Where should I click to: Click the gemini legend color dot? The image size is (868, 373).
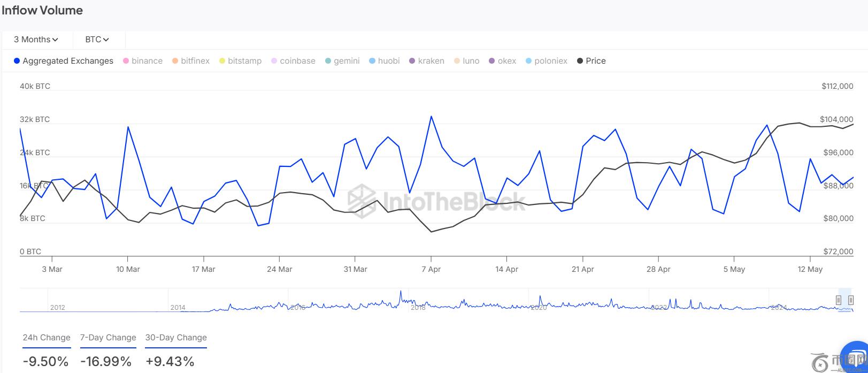(x=328, y=61)
